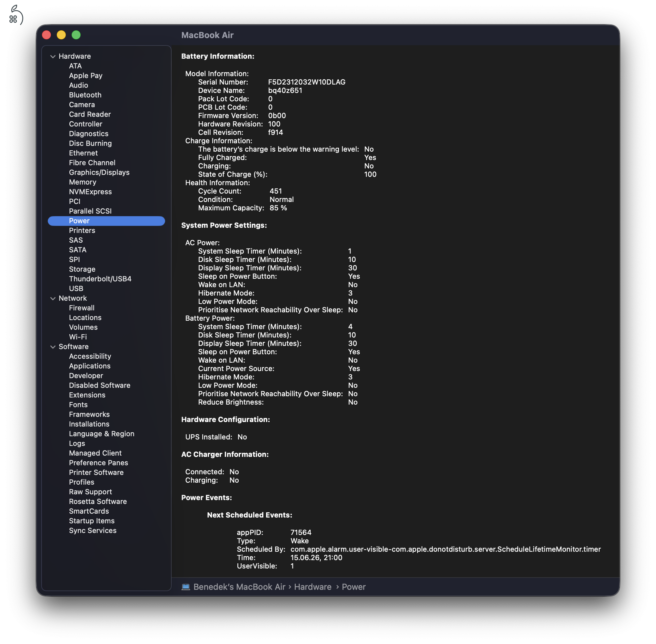
Task: Select Printers in the Hardware list
Action: coord(82,231)
